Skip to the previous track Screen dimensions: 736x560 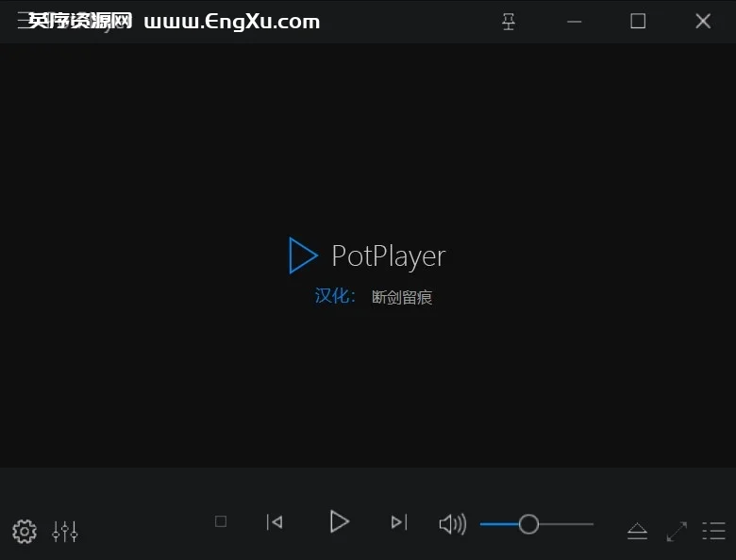click(x=275, y=522)
